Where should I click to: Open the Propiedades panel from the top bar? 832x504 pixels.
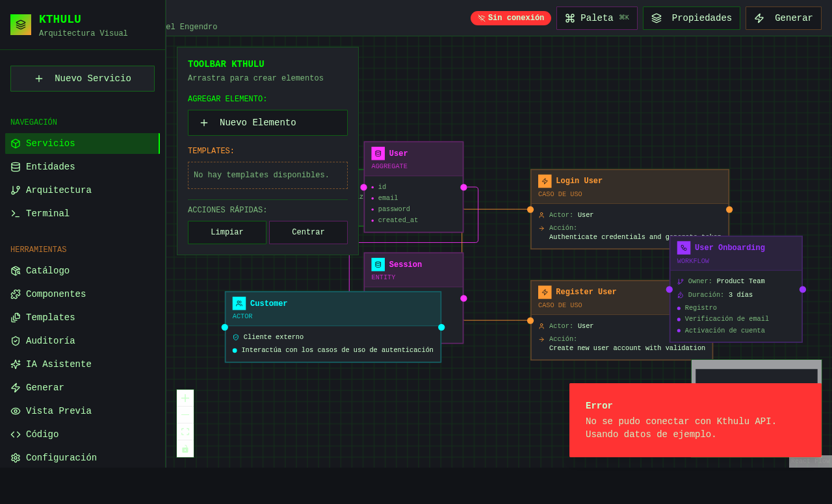pyautogui.click(x=692, y=18)
